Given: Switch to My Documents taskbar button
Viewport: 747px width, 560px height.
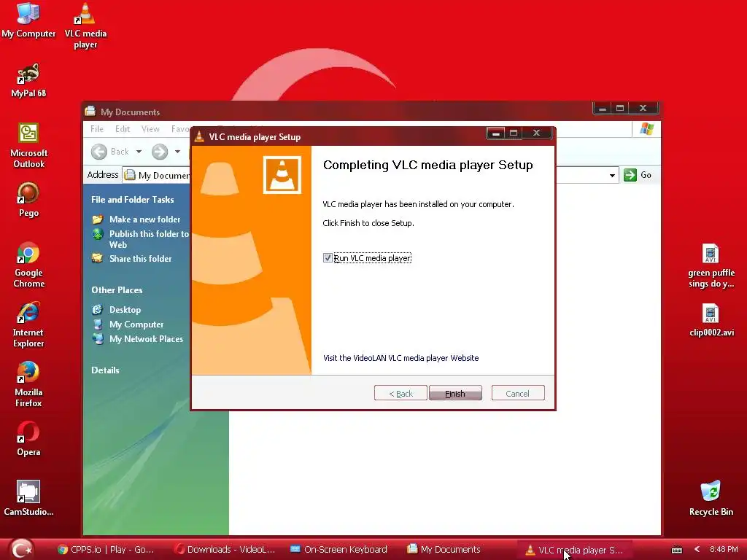Looking at the screenshot, I should 444,550.
